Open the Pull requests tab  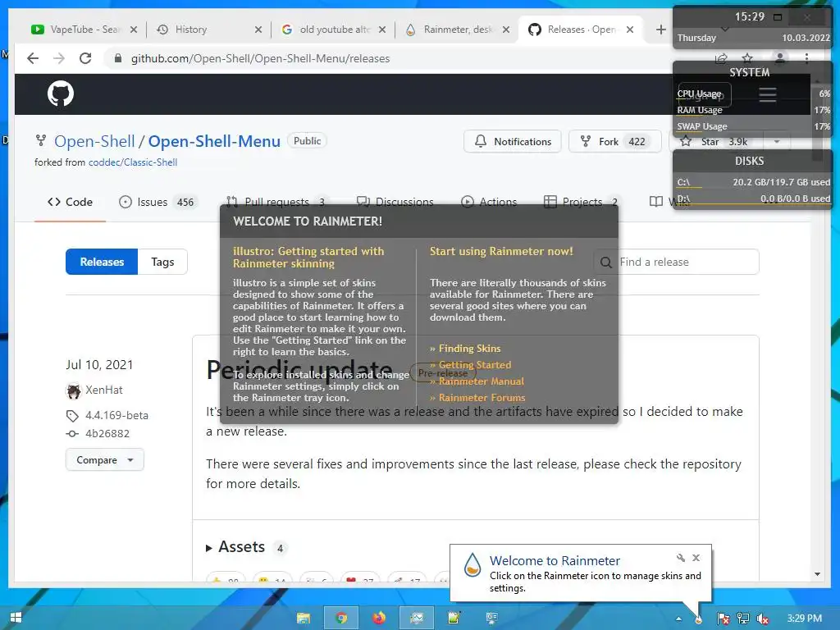pos(277,203)
